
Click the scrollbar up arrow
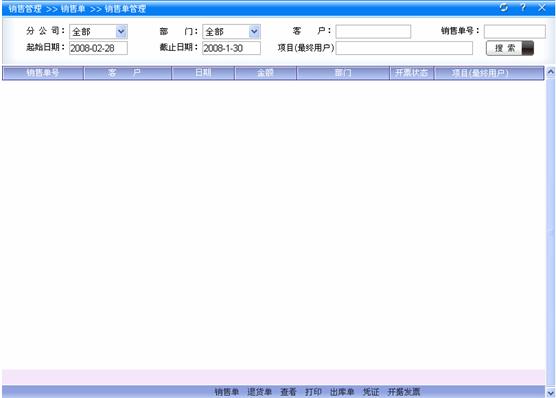pyautogui.click(x=550, y=72)
